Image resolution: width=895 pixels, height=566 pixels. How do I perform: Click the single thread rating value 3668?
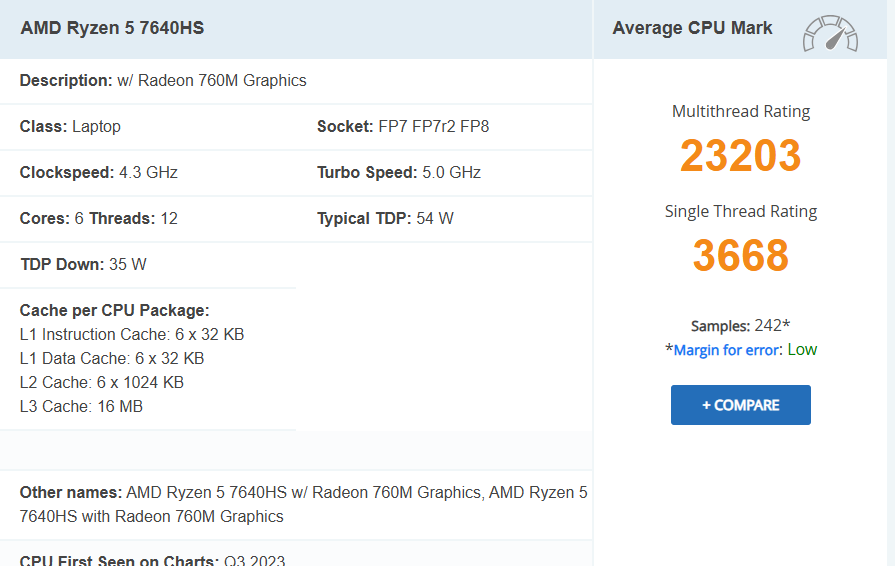[x=740, y=255]
